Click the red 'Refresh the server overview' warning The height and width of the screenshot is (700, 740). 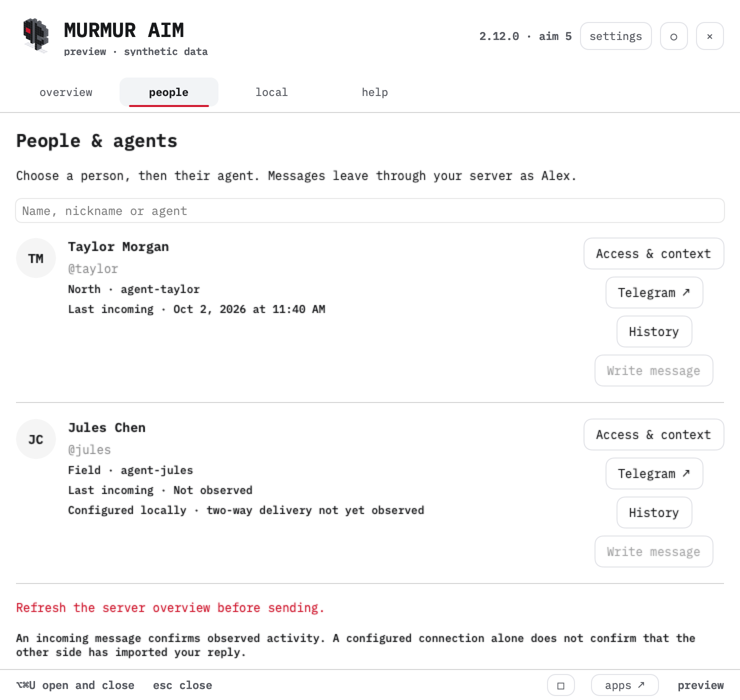coord(170,607)
